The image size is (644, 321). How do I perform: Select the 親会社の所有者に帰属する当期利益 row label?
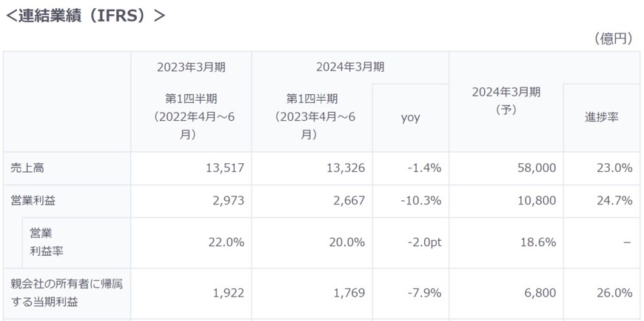pyautogui.click(x=67, y=293)
